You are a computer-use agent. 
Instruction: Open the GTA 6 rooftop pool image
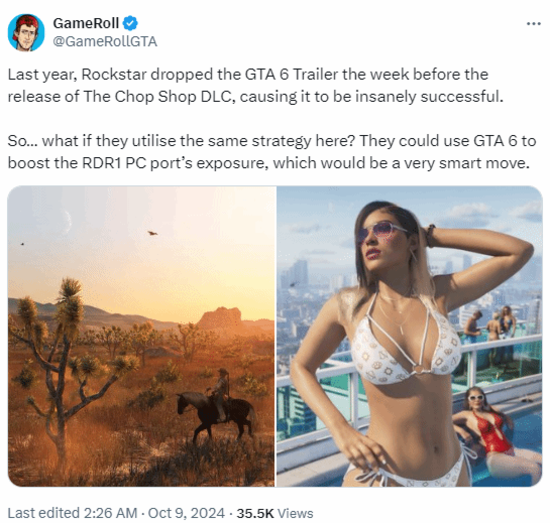[x=409, y=336]
